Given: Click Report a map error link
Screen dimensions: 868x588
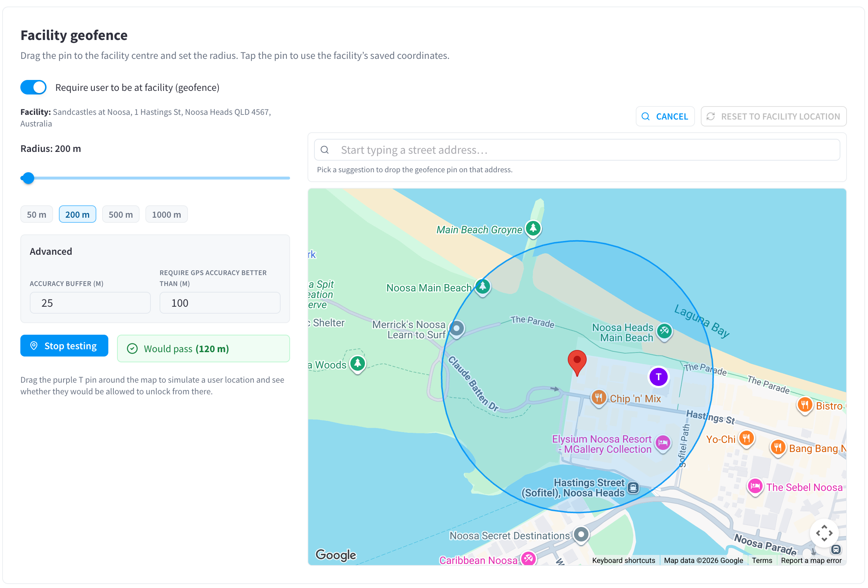Looking at the screenshot, I should (x=811, y=560).
